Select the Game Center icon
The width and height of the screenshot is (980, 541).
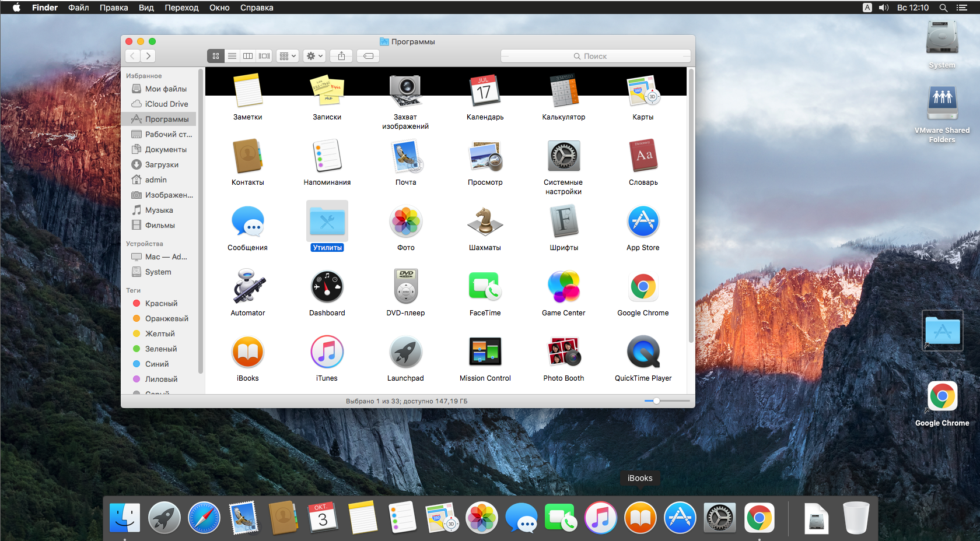(563, 286)
